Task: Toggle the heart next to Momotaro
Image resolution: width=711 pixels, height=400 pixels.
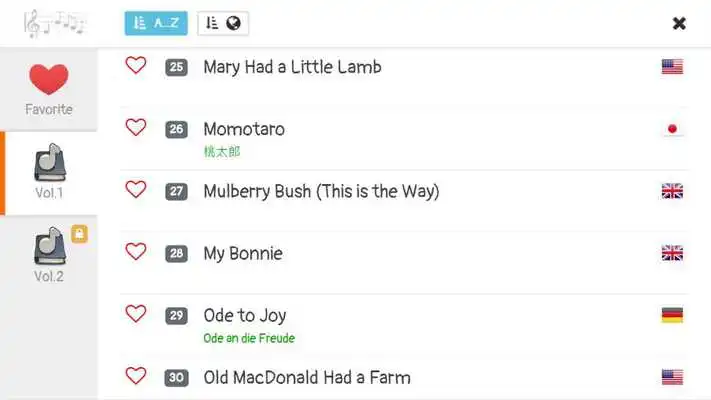Action: (x=136, y=127)
